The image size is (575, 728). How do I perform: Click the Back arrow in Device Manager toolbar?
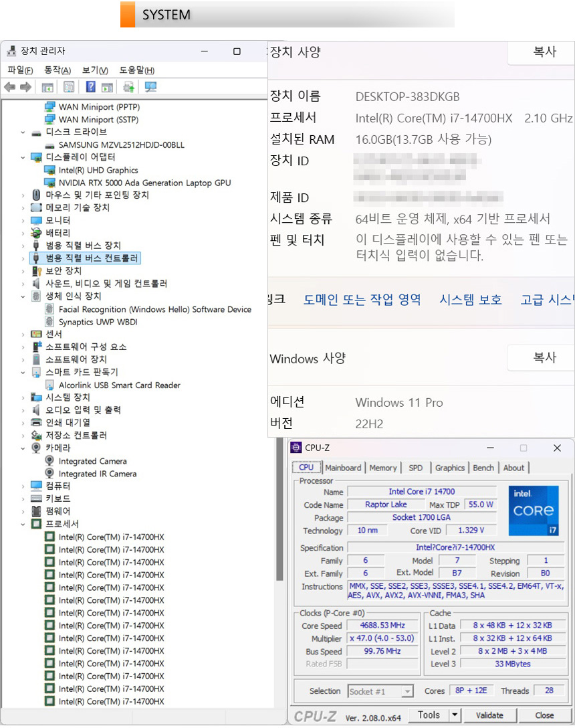(10, 87)
